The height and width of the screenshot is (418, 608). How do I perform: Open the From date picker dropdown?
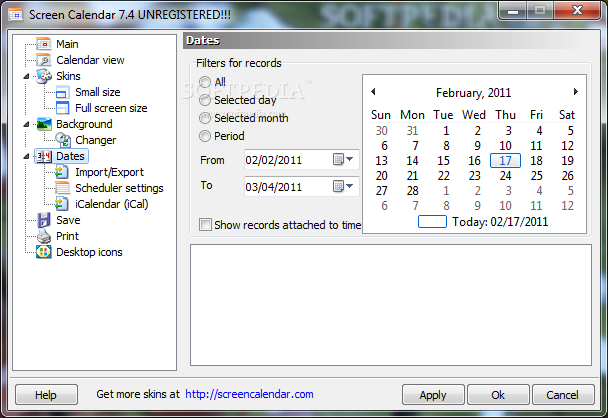coord(343,159)
